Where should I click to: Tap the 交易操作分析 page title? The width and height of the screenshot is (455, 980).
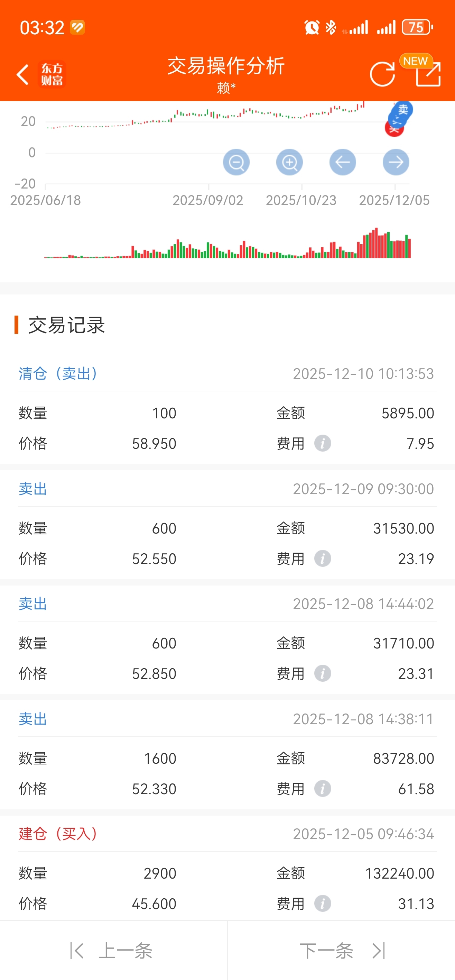tap(226, 66)
